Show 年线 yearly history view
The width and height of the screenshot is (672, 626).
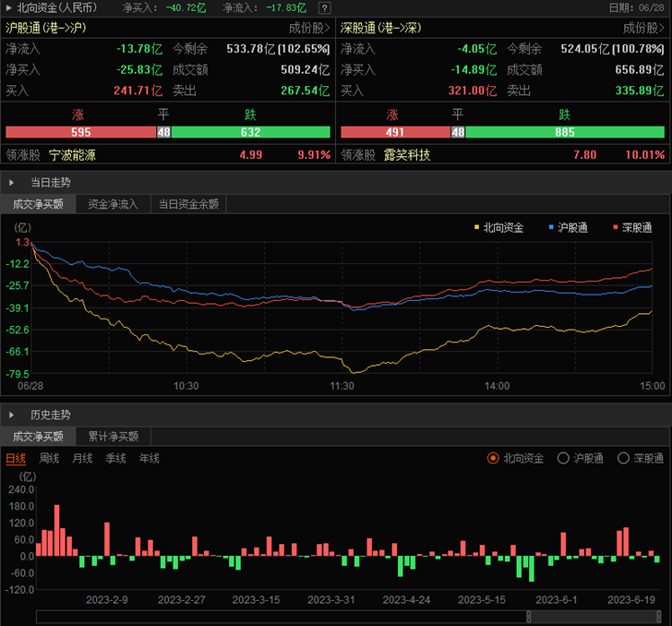[149, 458]
